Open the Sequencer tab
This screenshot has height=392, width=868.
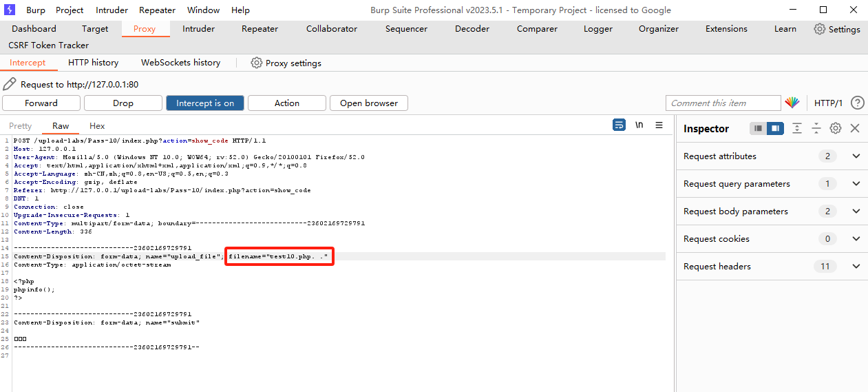point(406,29)
